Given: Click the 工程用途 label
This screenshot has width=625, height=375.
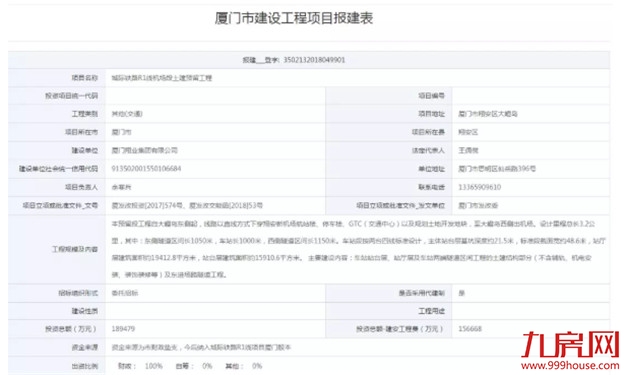Looking at the screenshot, I should click(x=431, y=311).
